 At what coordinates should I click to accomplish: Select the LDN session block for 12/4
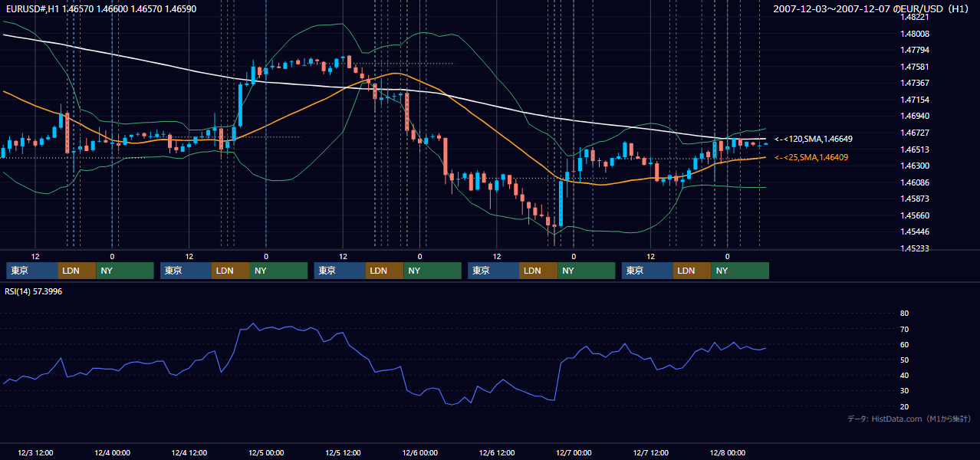tap(231, 271)
